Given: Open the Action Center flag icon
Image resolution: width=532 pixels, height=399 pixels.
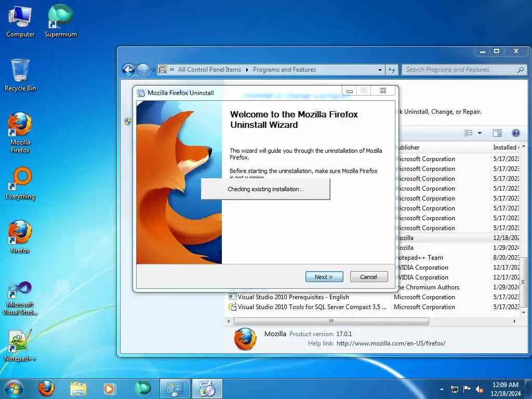Looking at the screenshot, I should tap(467, 389).
